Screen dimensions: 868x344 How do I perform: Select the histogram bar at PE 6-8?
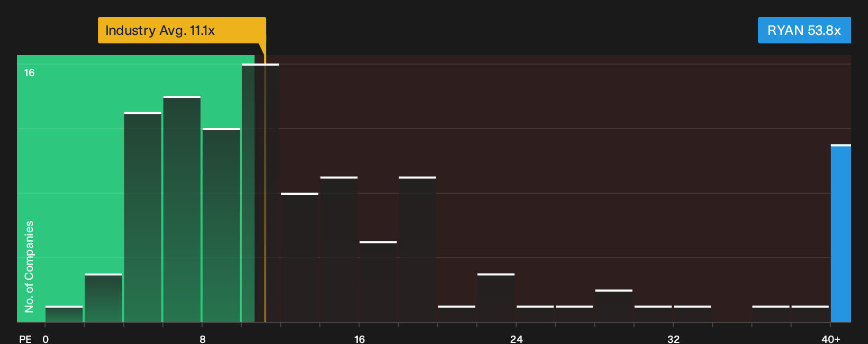182,209
